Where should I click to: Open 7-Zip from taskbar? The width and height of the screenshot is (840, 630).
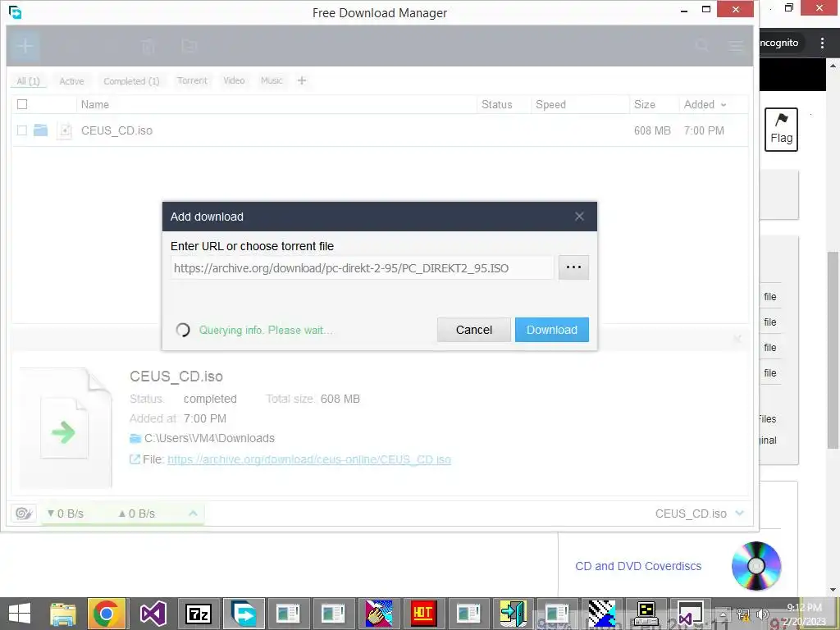point(198,614)
